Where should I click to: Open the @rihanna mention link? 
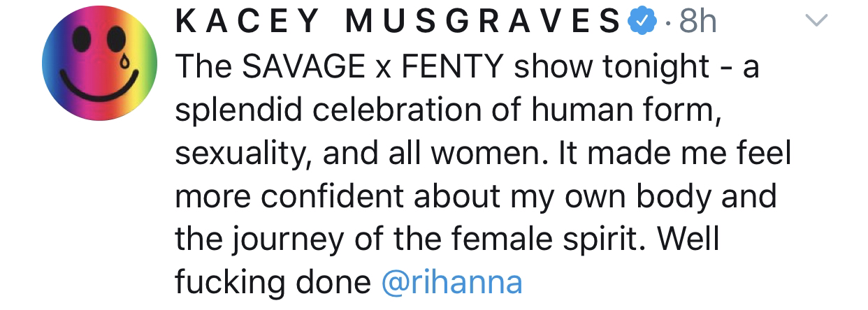click(451, 282)
